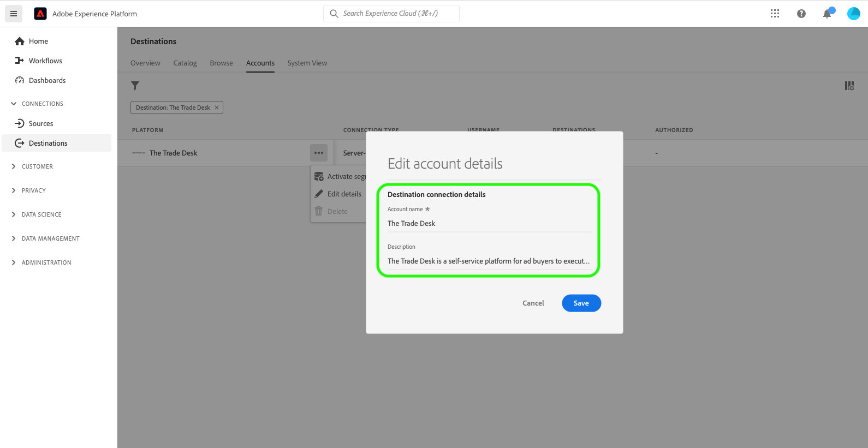This screenshot has width=868, height=448.
Task: Click the Edit account details title
Action: [x=445, y=164]
